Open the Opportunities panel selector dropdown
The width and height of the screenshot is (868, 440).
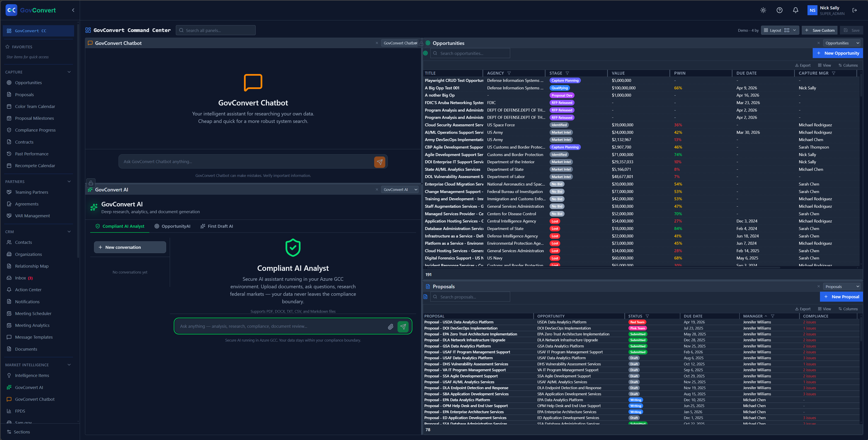(842, 43)
